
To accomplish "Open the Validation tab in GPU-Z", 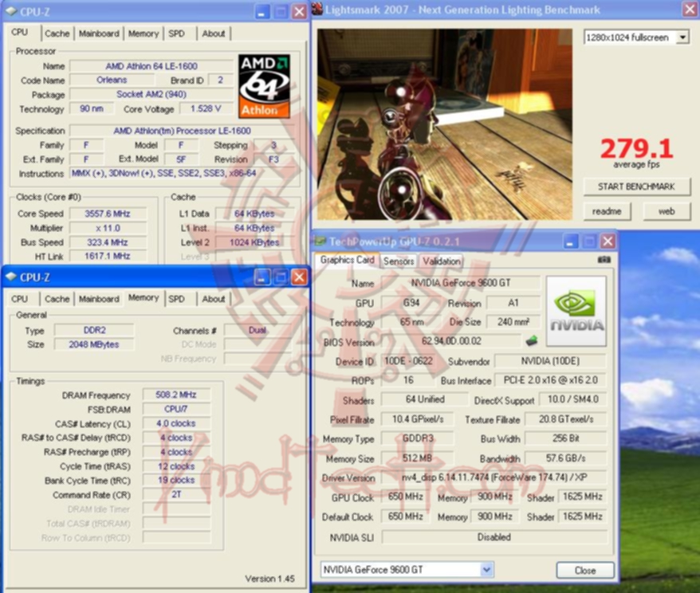I will pos(442,261).
